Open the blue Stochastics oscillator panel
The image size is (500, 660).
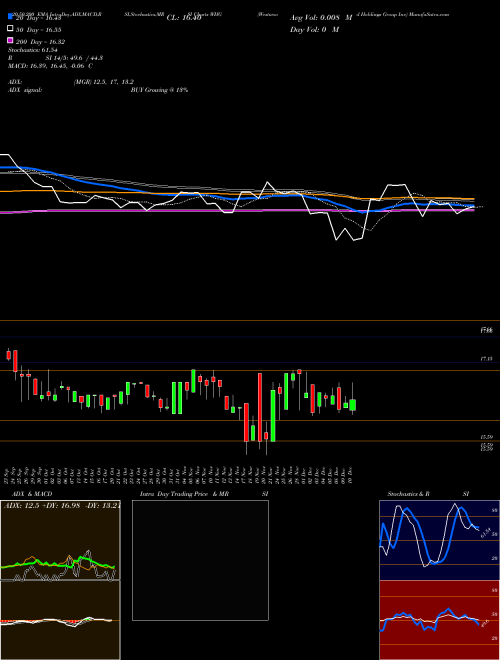[439, 540]
